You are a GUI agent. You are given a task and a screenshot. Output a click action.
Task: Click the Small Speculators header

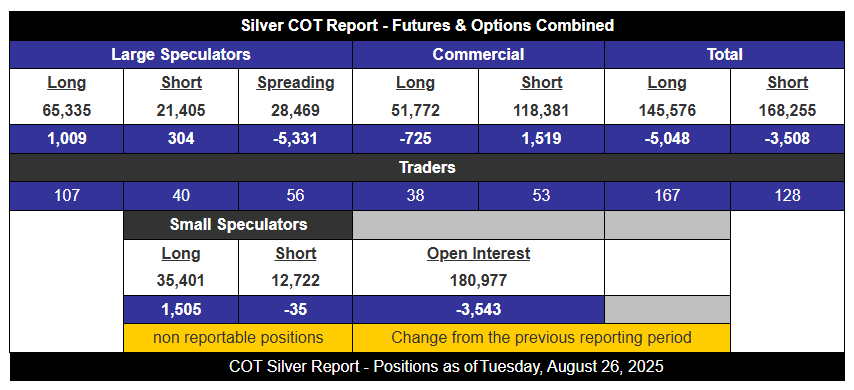coord(238,224)
